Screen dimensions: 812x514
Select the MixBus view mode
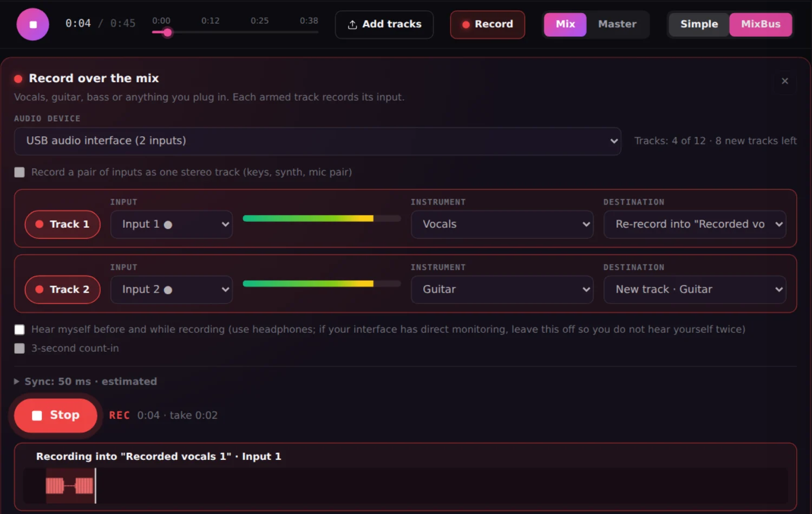[x=761, y=24]
